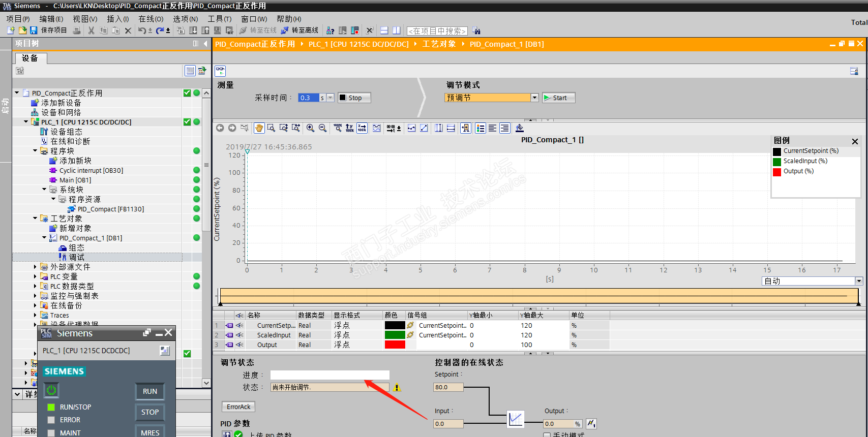The width and height of the screenshot is (868, 437).
Task: Click the redo arrow icon
Action: pyautogui.click(x=160, y=30)
